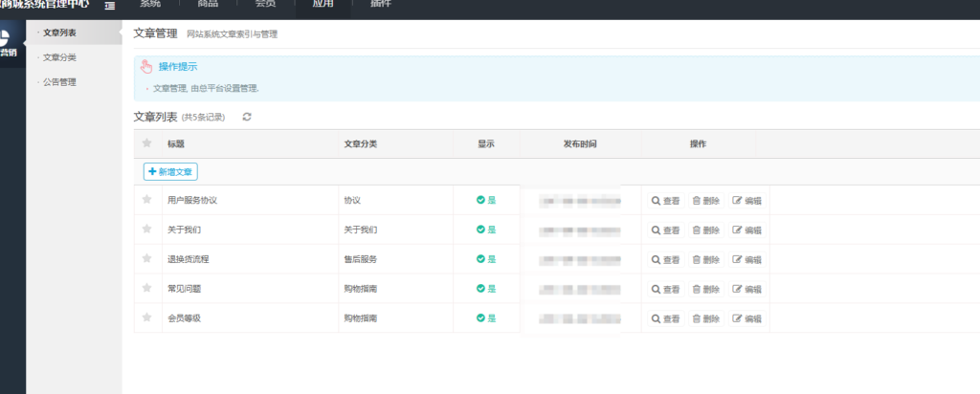The height and width of the screenshot is (394, 980).
Task: Click the 显示 column header
Action: (x=486, y=143)
